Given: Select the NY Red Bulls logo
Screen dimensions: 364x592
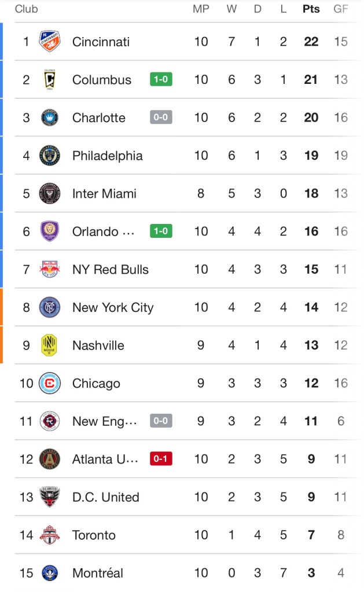Looking at the screenshot, I should click(x=49, y=270).
